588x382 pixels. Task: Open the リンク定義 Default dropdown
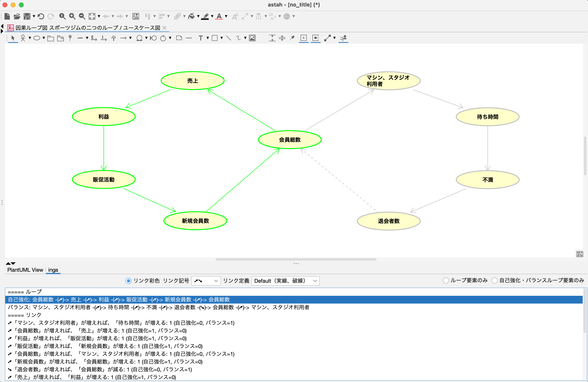point(285,281)
